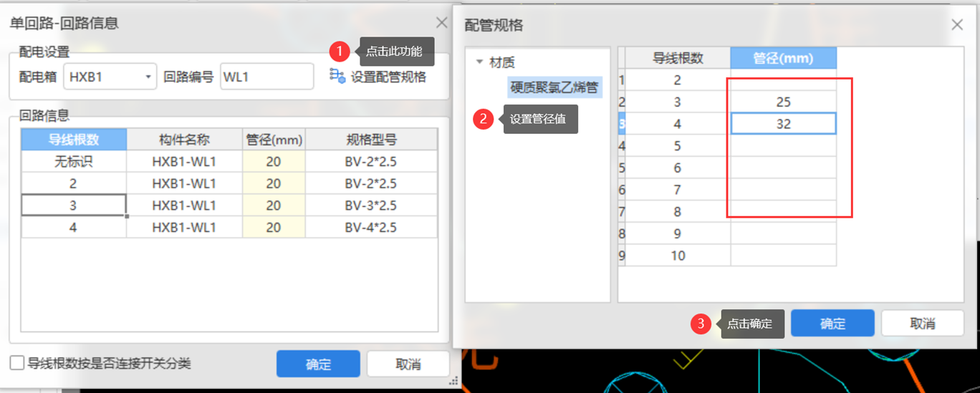Click the 导线根数 header in 回路信息 table
The width and height of the screenshot is (980, 393).
click(74, 140)
